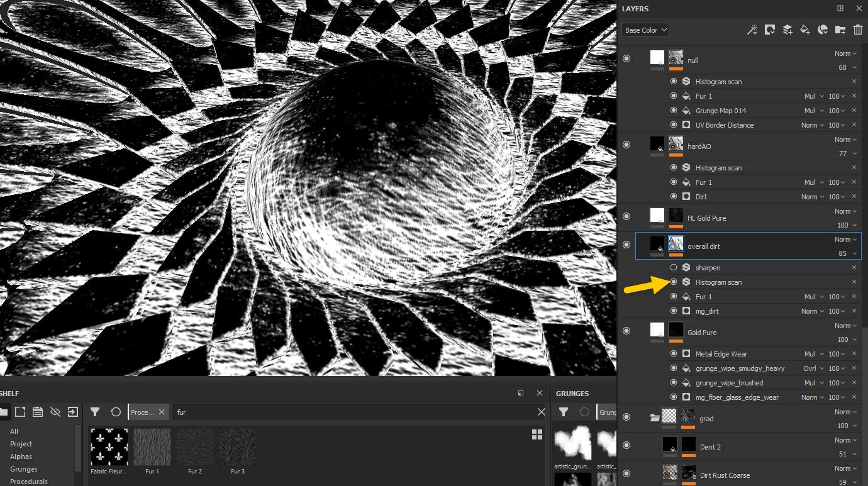Switch shelf to grid view icon
This screenshot has height=486, width=868.
[x=537, y=434]
